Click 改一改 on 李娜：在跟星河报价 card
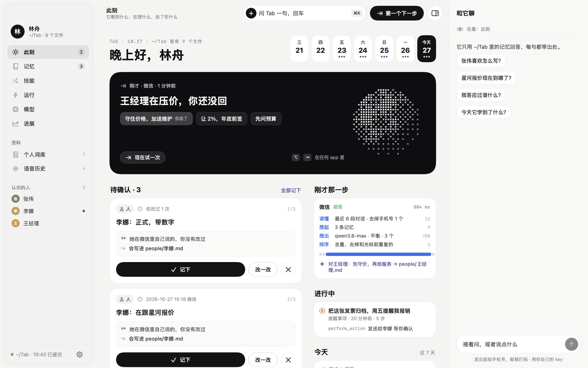Image resolution: width=588 pixels, height=368 pixels. coord(263,360)
